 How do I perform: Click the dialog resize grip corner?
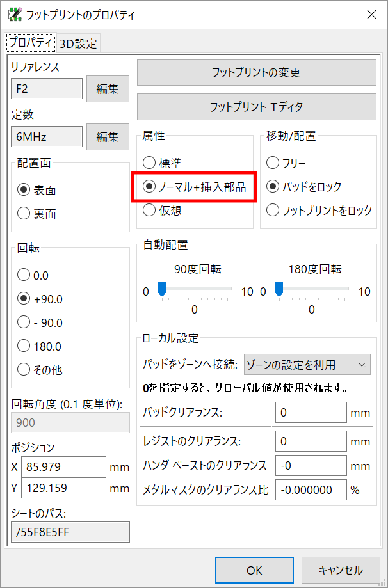pyautogui.click(x=384, y=584)
